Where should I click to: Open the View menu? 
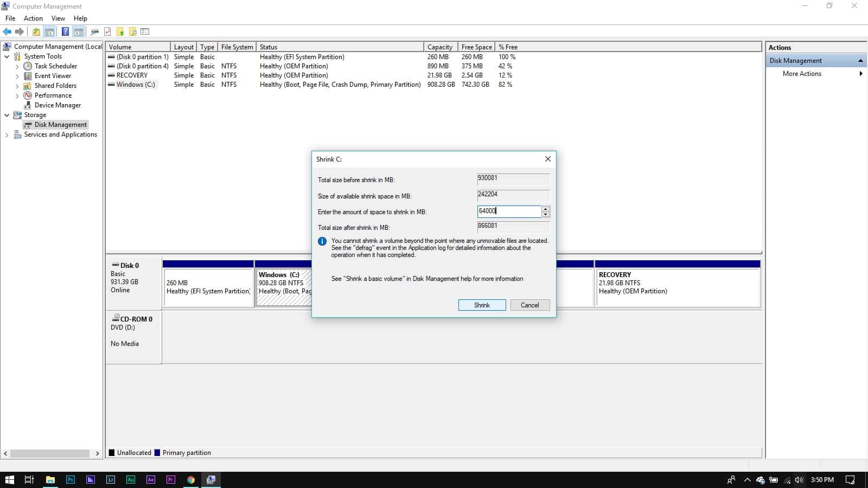pos(58,18)
